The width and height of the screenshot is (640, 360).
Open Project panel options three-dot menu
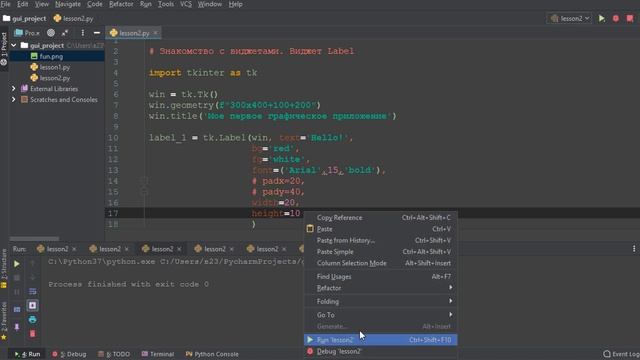pos(82,33)
